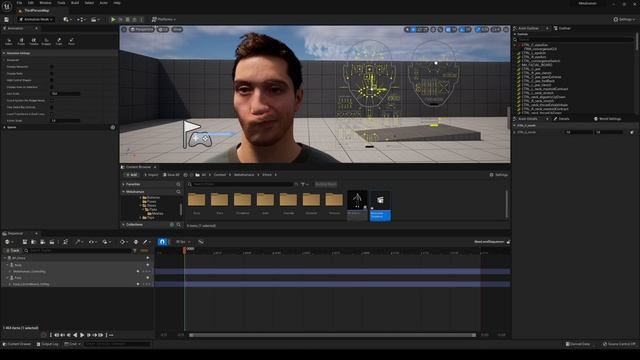The width and height of the screenshot is (640, 360).
Task: Start Play in Editor with green play button
Action: pyautogui.click(x=113, y=19)
